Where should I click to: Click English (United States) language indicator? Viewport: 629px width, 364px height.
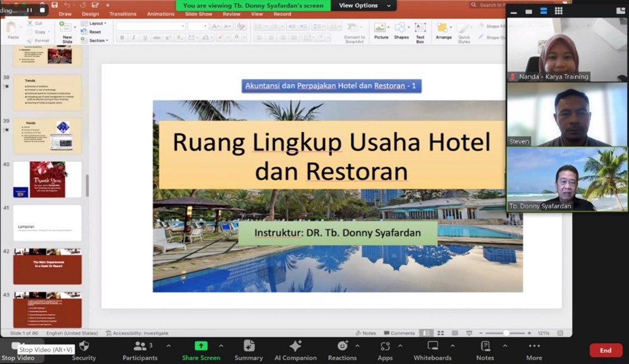pos(72,333)
